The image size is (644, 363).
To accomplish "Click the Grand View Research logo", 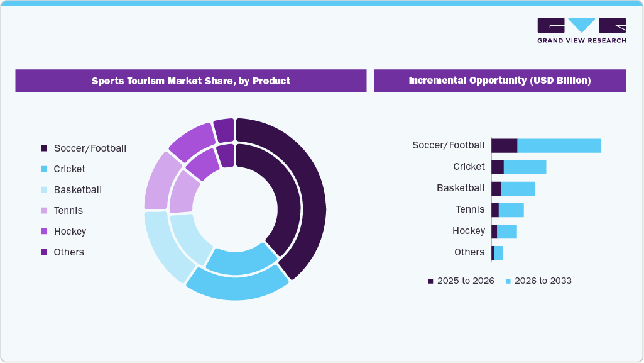I will pyautogui.click(x=581, y=28).
